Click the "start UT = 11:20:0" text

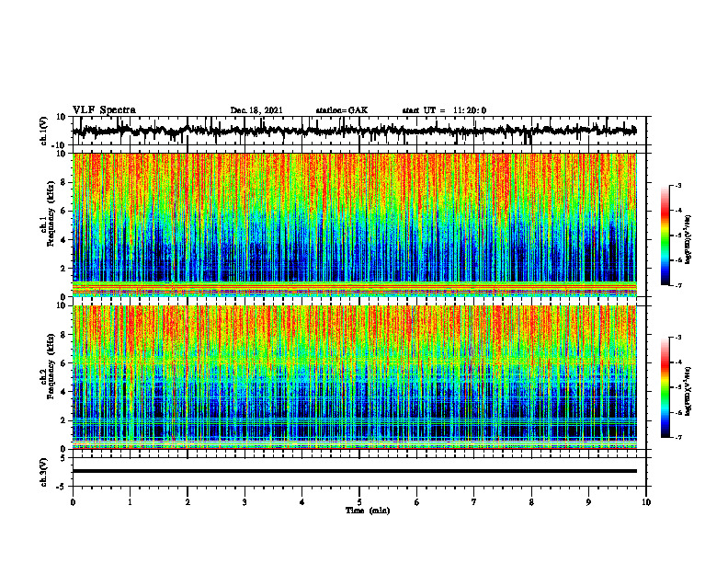pos(444,110)
